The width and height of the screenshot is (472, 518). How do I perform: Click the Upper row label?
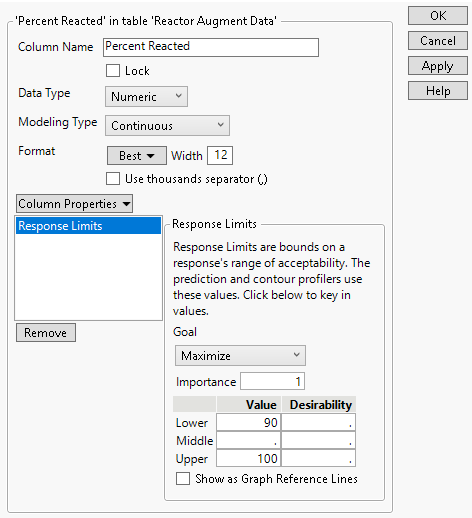click(192, 459)
